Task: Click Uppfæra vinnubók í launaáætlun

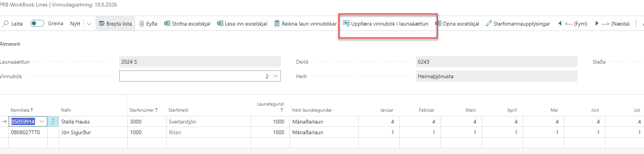Action: pos(386,24)
